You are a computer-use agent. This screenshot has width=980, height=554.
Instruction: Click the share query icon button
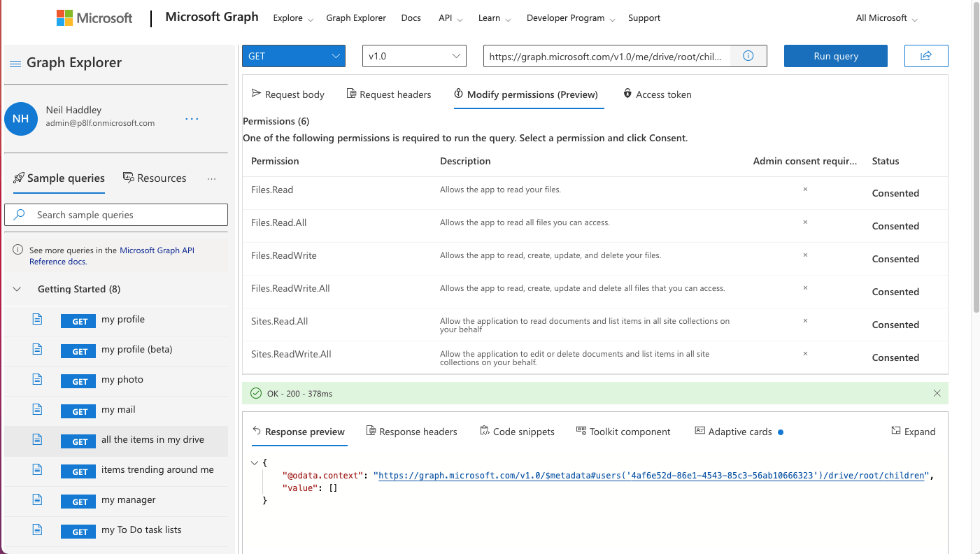pyautogui.click(x=925, y=56)
